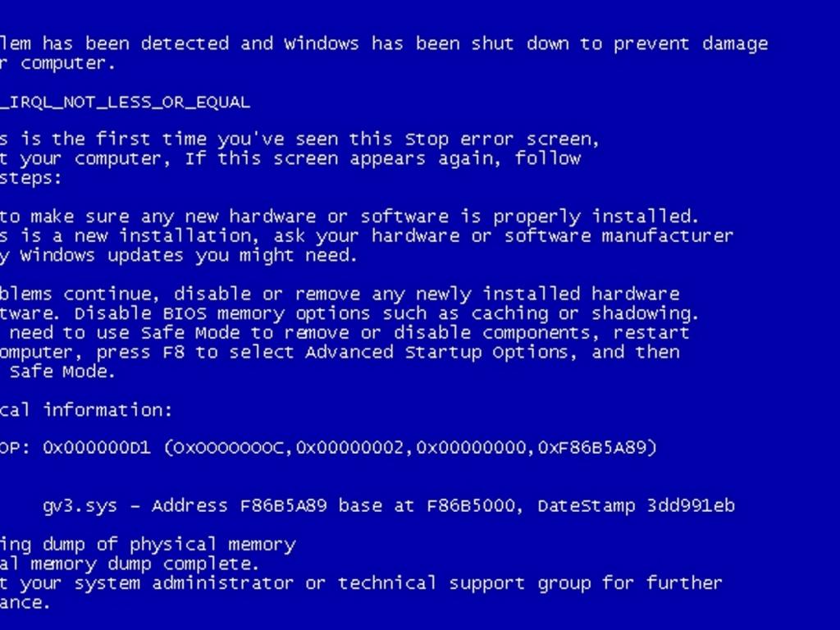The width and height of the screenshot is (840, 630).
Task: Click the DateStamp value 3dd991eb
Action: pos(691,505)
